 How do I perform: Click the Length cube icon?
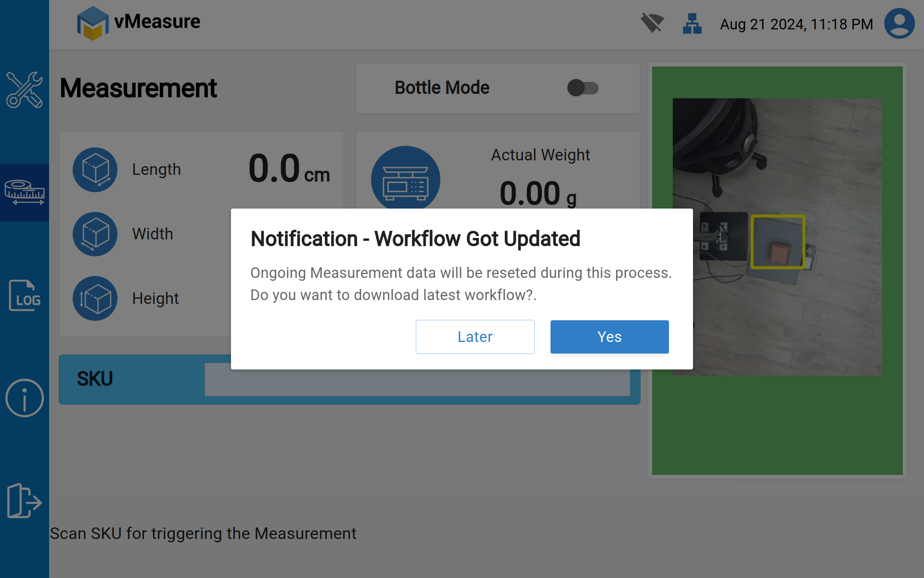95,170
